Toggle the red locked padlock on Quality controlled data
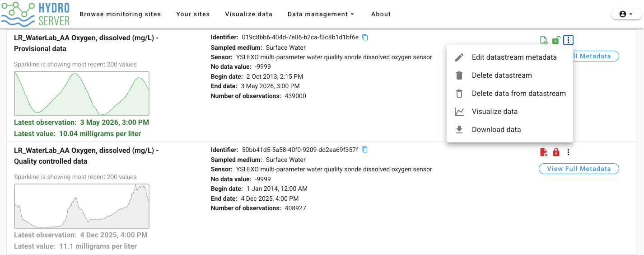Screen dimensions: 644x255 tap(556, 152)
